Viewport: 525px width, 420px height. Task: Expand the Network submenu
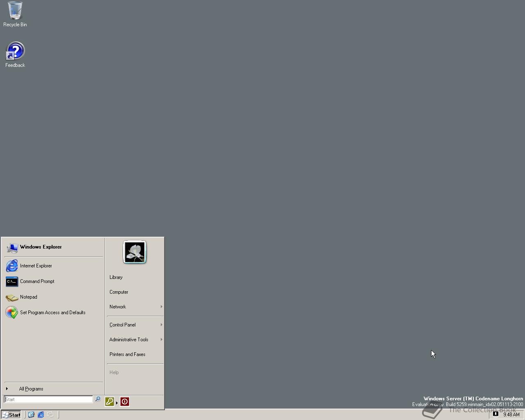(135, 307)
